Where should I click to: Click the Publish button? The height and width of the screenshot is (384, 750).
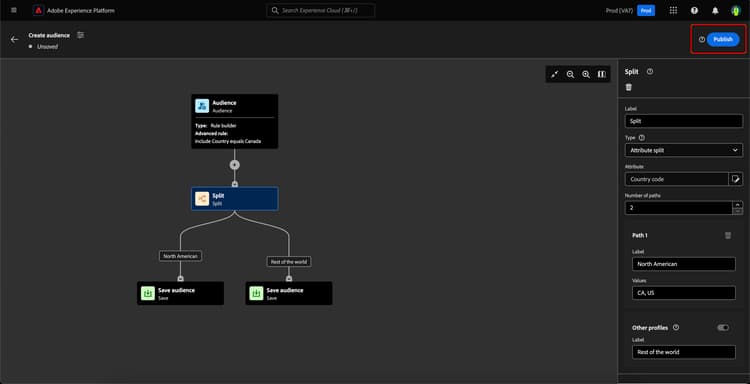point(723,40)
